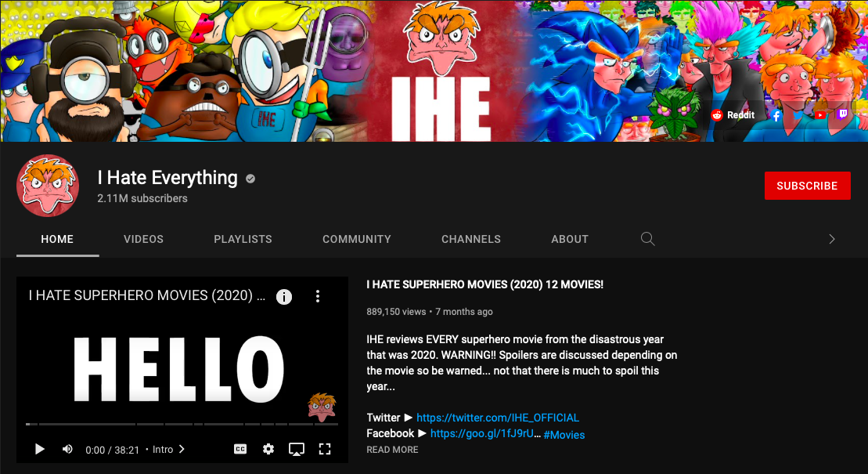Click the 0:00 / 38:21 time display

113,450
